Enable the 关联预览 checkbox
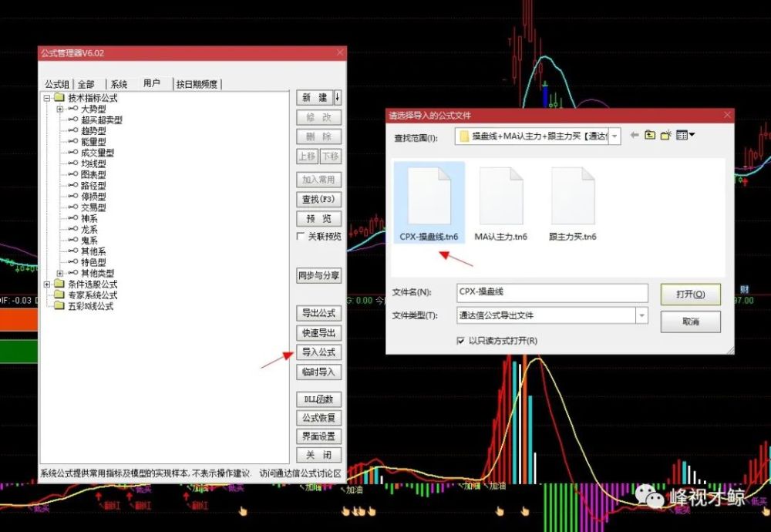The width and height of the screenshot is (771, 532). [301, 237]
